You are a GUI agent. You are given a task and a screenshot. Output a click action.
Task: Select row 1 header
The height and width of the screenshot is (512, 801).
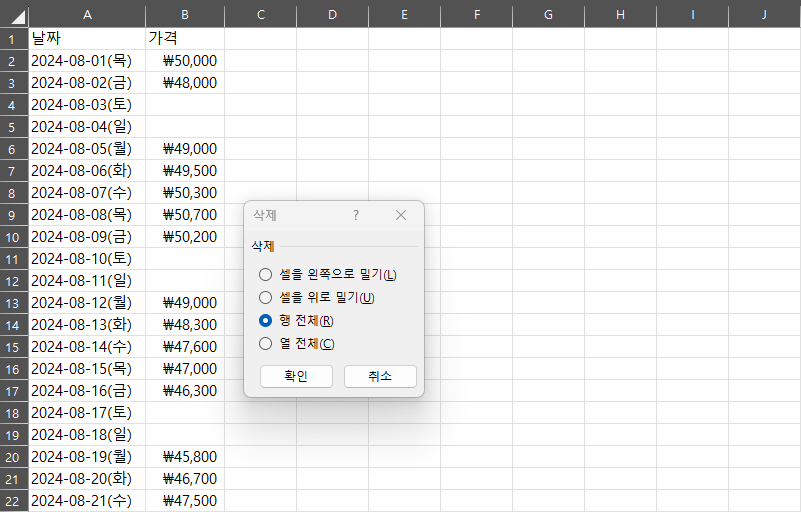tap(14, 39)
